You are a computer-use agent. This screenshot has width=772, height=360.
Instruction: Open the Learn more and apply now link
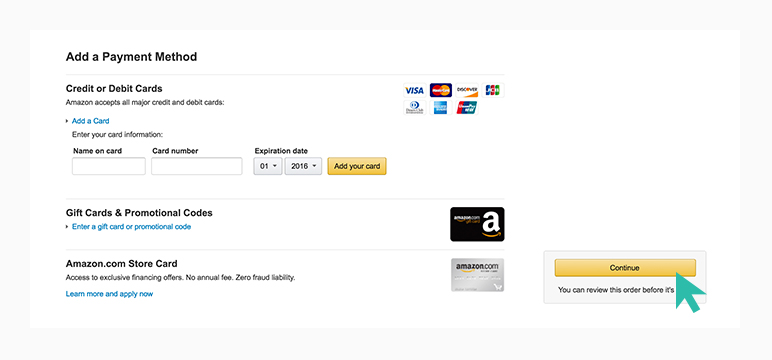(x=109, y=294)
